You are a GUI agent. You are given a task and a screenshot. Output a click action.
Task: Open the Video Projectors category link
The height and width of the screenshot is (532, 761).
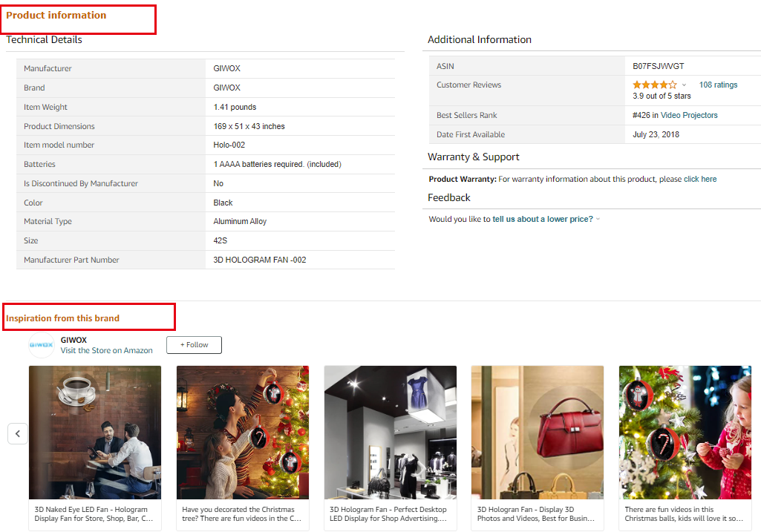(x=689, y=116)
